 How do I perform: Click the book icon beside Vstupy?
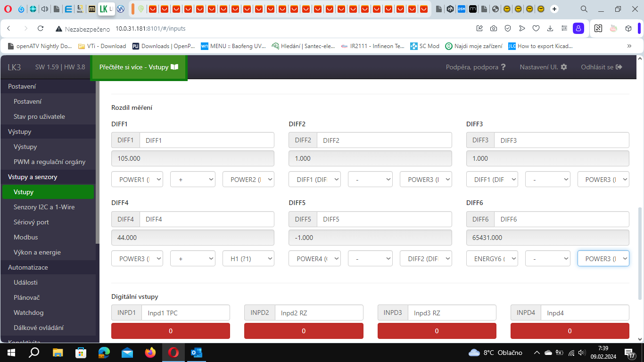(174, 67)
